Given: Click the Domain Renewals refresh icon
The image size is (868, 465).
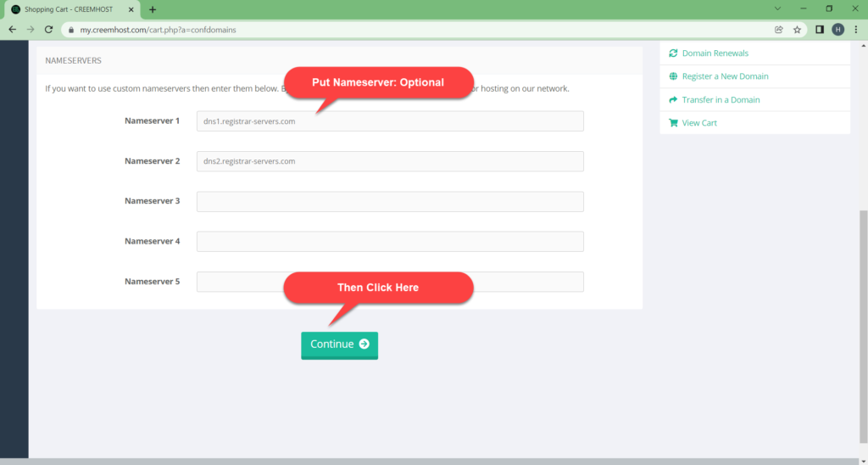Looking at the screenshot, I should coord(673,53).
